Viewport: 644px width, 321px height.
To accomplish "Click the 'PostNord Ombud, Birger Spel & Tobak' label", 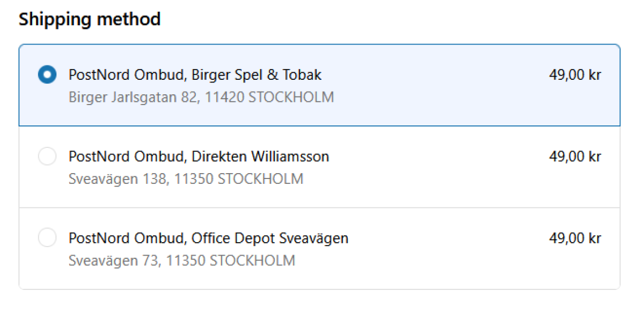I will [195, 75].
